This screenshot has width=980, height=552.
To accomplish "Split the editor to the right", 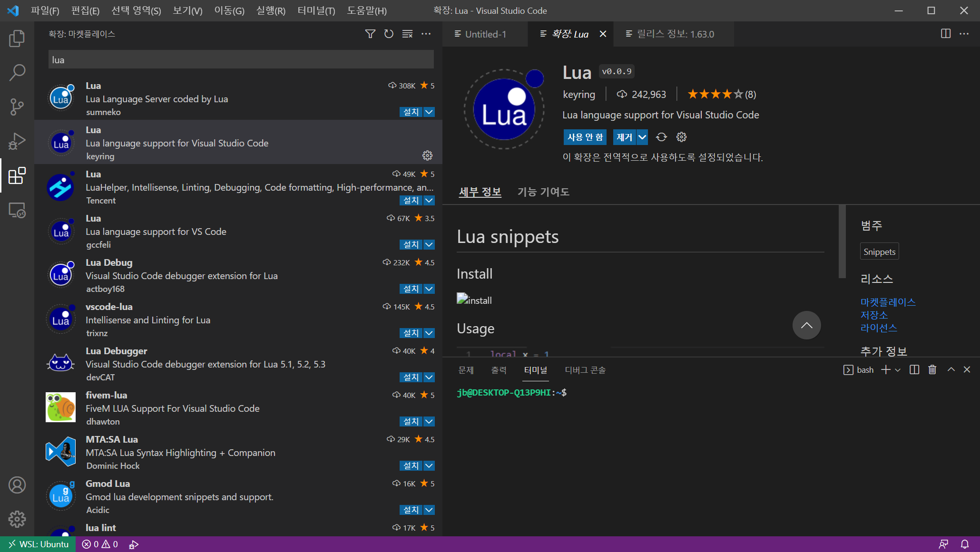I will (x=946, y=34).
